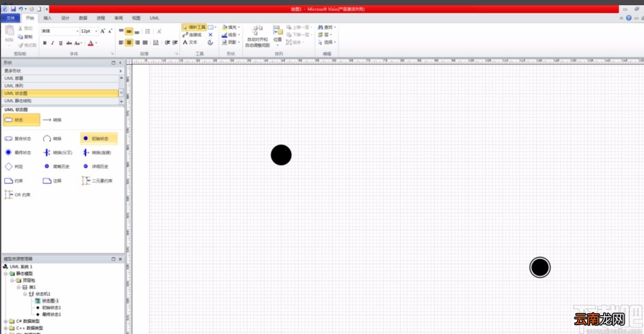The height and width of the screenshot is (334, 644).
Task: Toggle bulleted list formatting
Action: [x=148, y=31]
